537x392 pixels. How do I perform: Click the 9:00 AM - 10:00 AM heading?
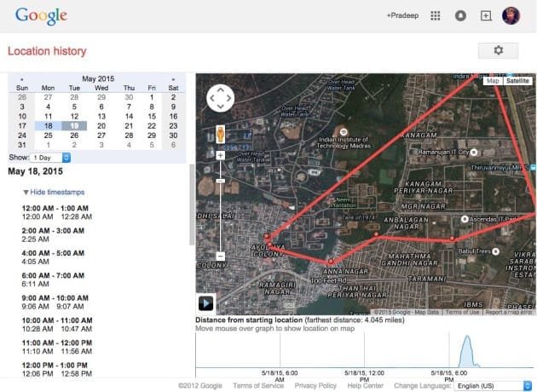(x=55, y=298)
